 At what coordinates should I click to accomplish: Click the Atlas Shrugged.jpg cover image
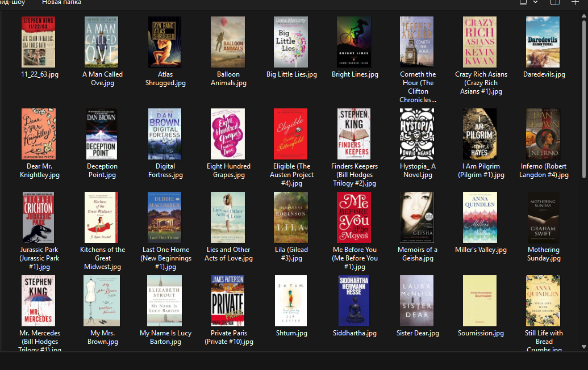164,42
